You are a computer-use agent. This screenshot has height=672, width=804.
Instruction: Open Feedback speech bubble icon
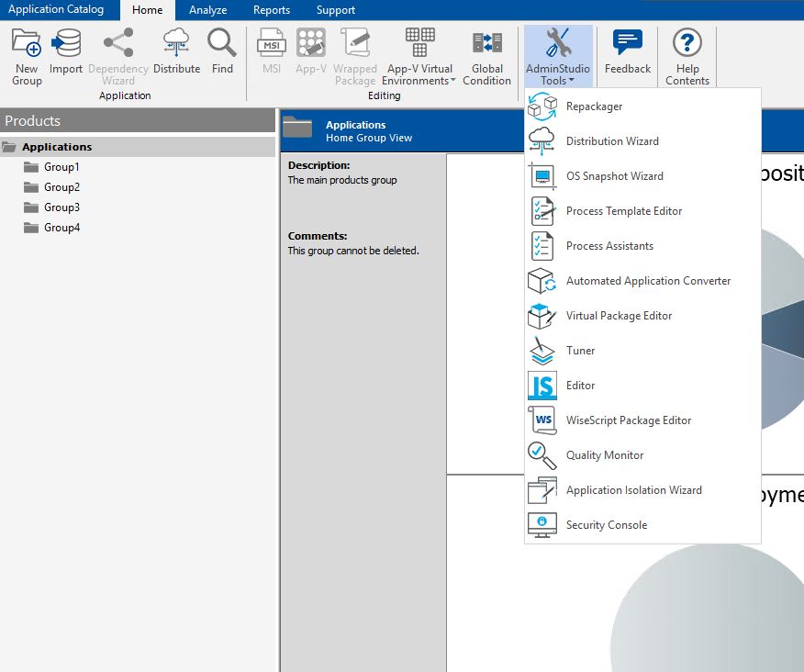coord(628,42)
